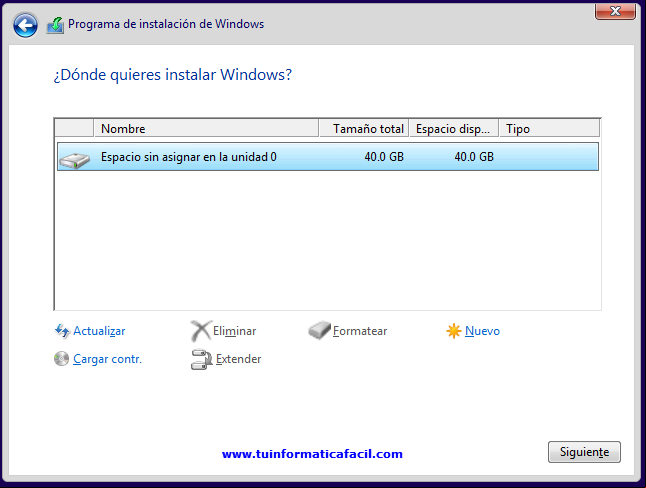Click the Nuevo orange star icon
The height and width of the screenshot is (488, 646).
point(454,331)
